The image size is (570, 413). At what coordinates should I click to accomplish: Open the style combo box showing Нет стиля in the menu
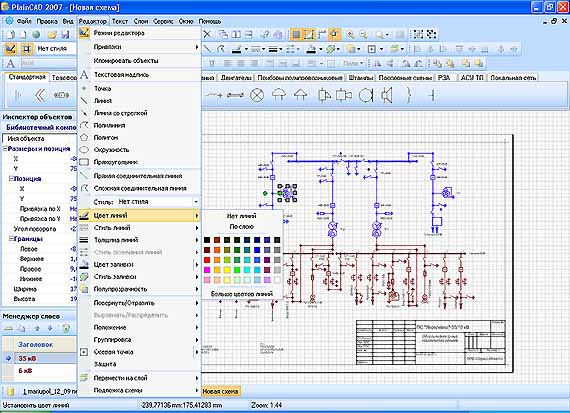(157, 201)
